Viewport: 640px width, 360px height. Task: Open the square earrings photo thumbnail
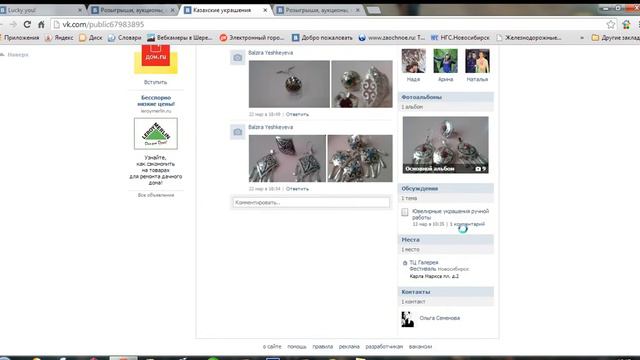pos(287,158)
